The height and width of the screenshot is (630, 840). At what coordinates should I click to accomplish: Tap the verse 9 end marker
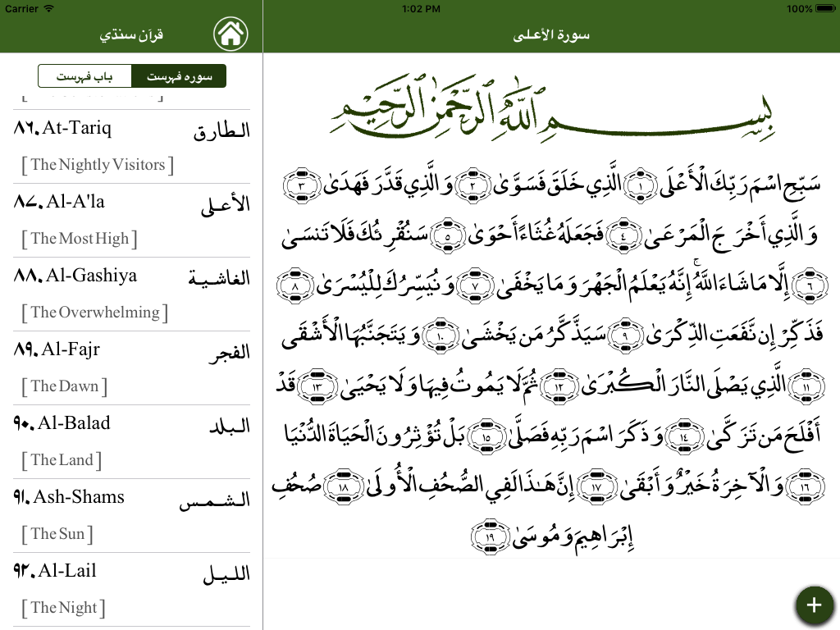pyautogui.click(x=624, y=335)
